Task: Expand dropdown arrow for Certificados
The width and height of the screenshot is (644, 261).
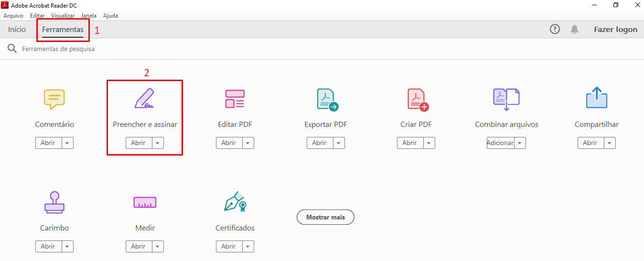Action: [x=248, y=247]
